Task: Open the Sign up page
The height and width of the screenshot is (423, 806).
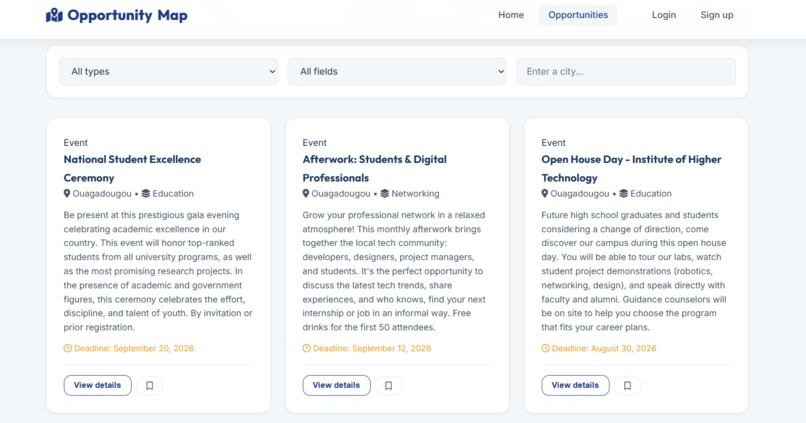Action: coord(717,15)
